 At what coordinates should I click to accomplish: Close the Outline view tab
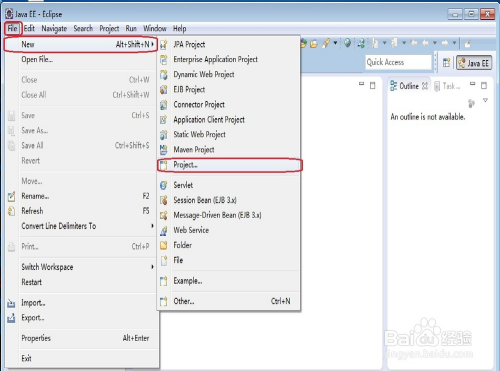click(425, 86)
